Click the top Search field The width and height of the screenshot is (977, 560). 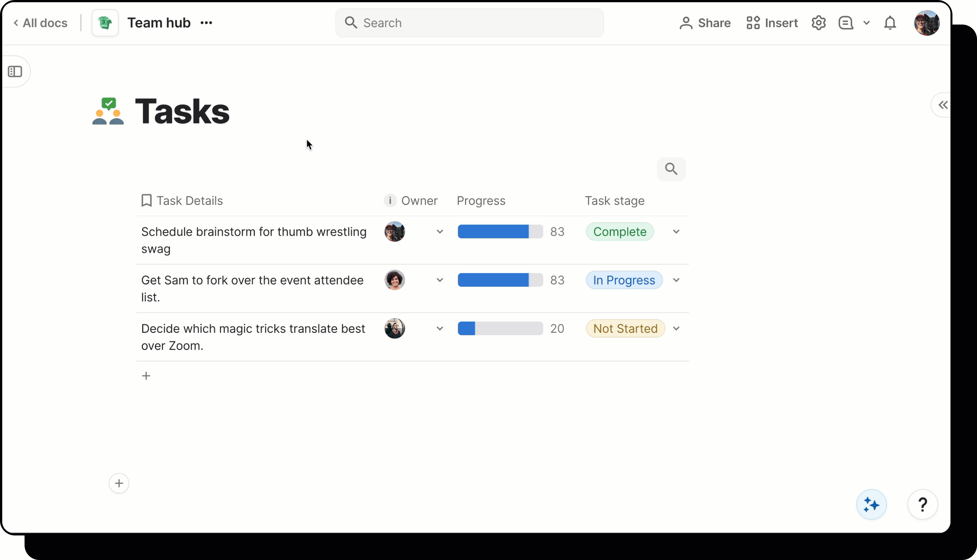point(469,23)
